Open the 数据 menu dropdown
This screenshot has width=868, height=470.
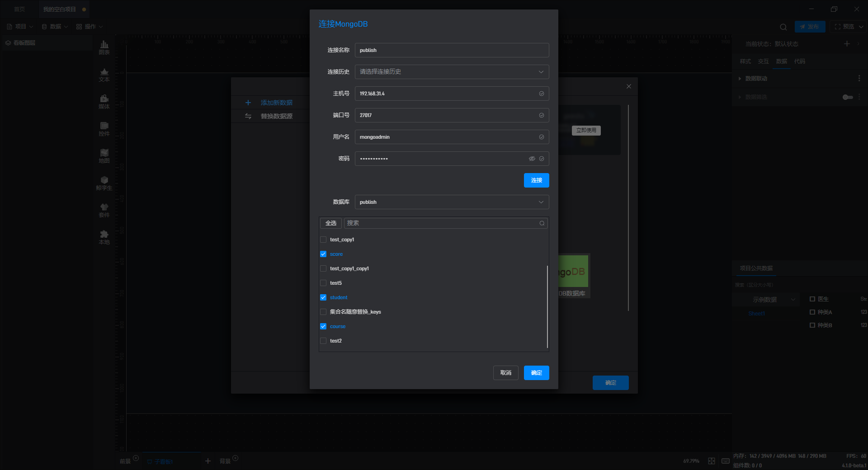55,27
